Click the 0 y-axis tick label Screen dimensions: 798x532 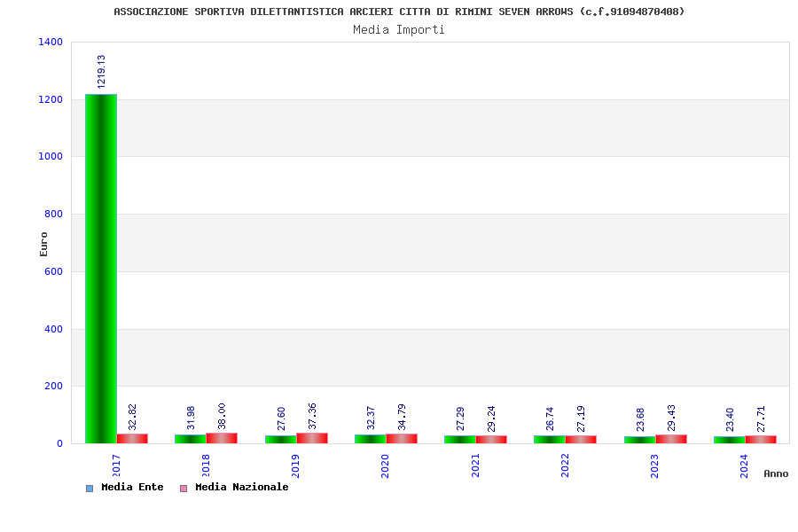point(60,443)
